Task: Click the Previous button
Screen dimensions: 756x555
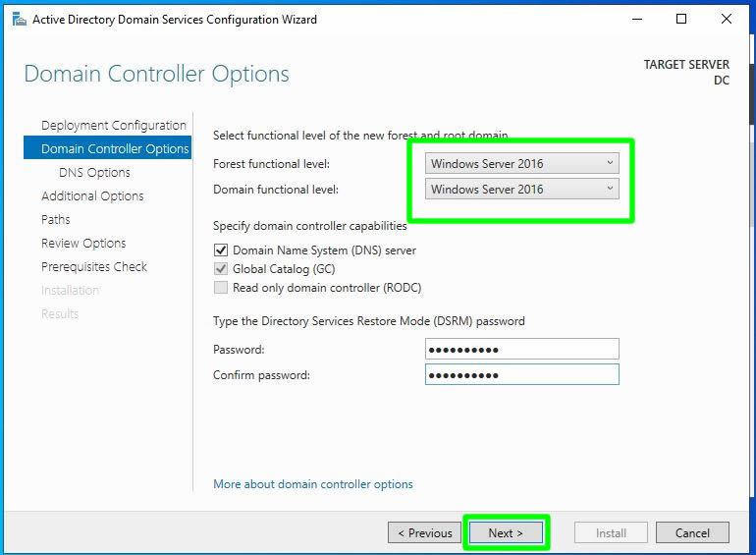Action: (x=424, y=532)
